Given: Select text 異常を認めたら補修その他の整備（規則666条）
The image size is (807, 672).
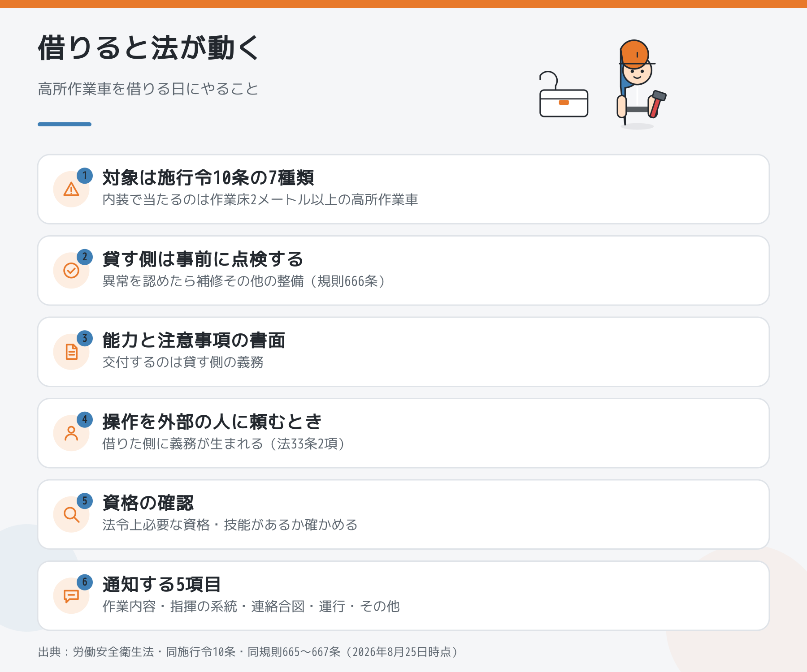Looking at the screenshot, I should coord(244,281).
